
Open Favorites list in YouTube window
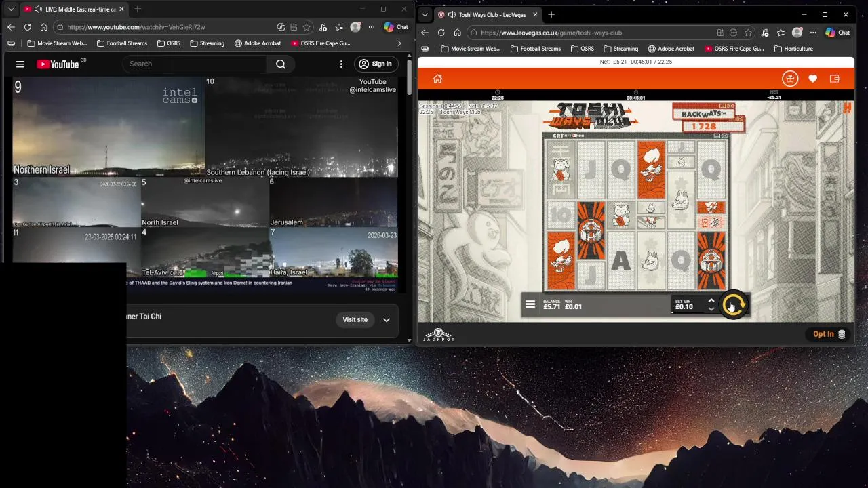point(339,27)
